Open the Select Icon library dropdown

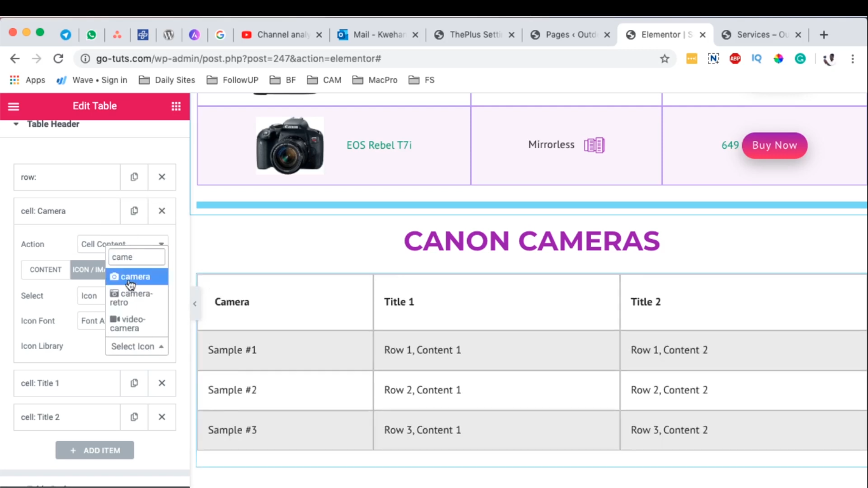coord(137,346)
